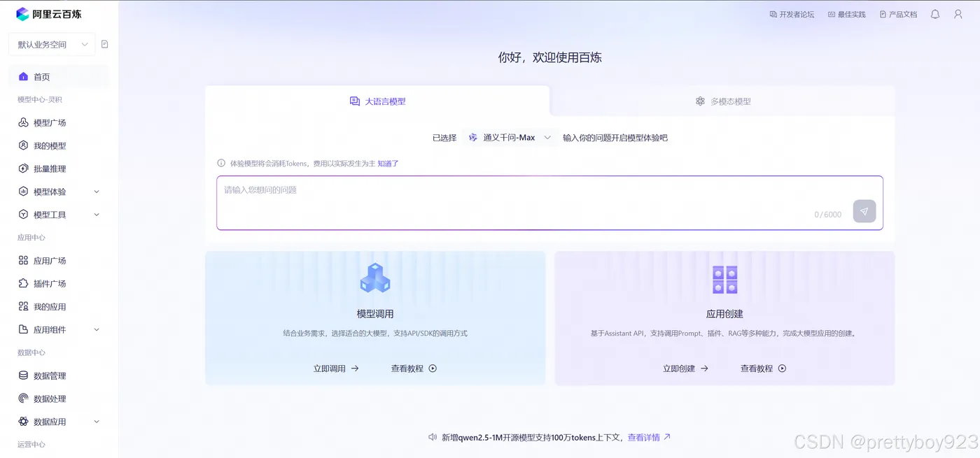Click the 数据处理 icon
980x458 pixels.
point(23,399)
